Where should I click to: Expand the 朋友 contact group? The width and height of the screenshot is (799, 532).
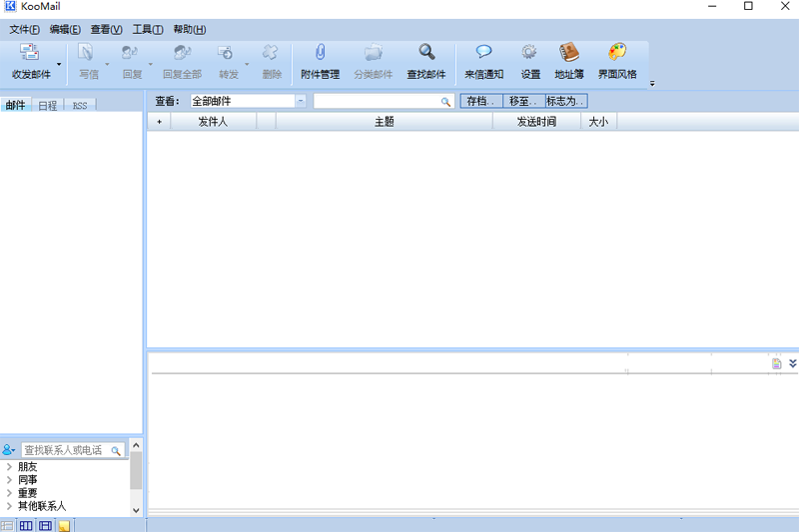(9, 466)
